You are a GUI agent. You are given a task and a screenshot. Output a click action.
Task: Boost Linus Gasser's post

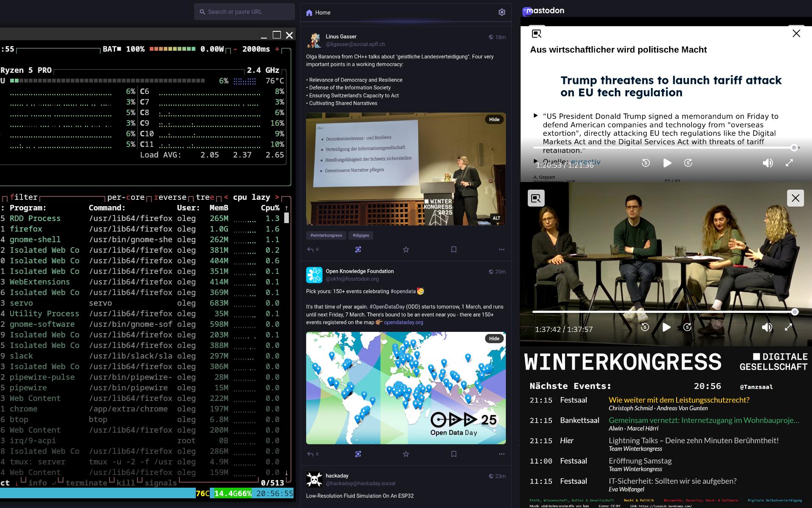pyautogui.click(x=358, y=250)
